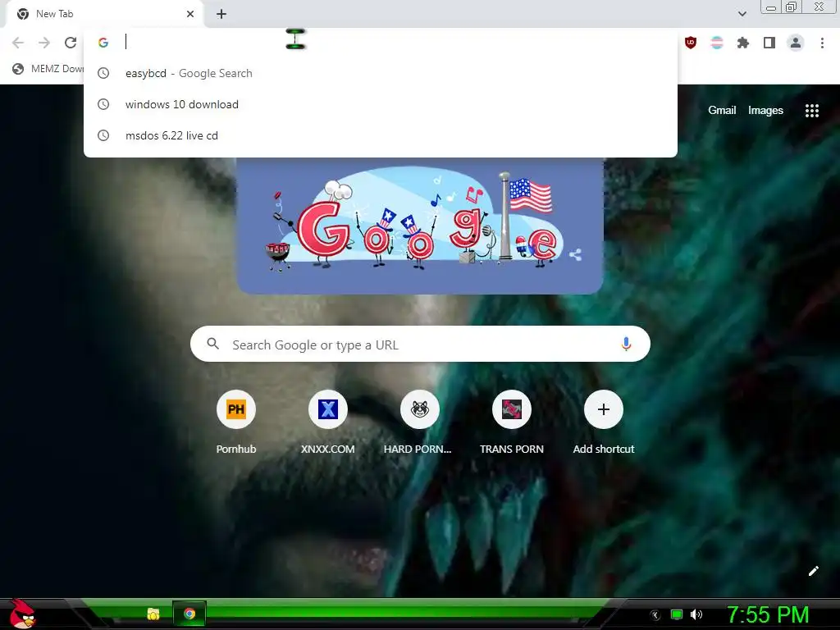Click the Add shortcut button
This screenshot has height=630, width=840.
(x=603, y=423)
